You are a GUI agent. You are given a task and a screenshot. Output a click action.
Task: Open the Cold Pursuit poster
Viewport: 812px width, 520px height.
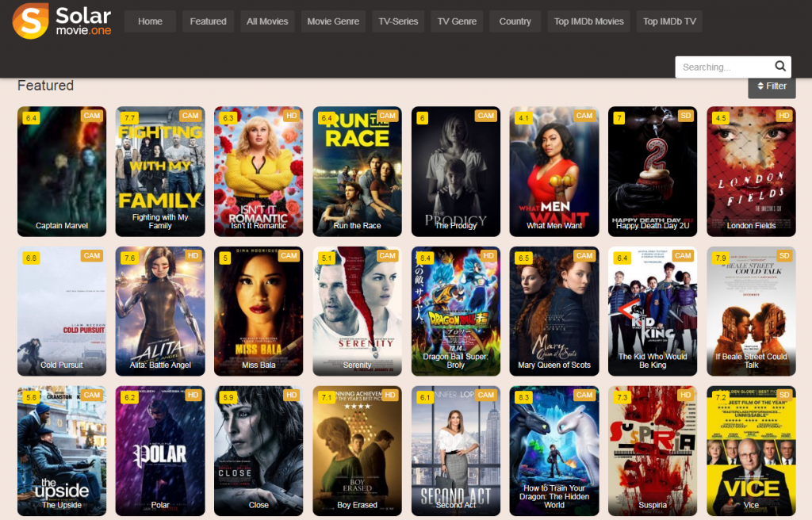click(62, 312)
